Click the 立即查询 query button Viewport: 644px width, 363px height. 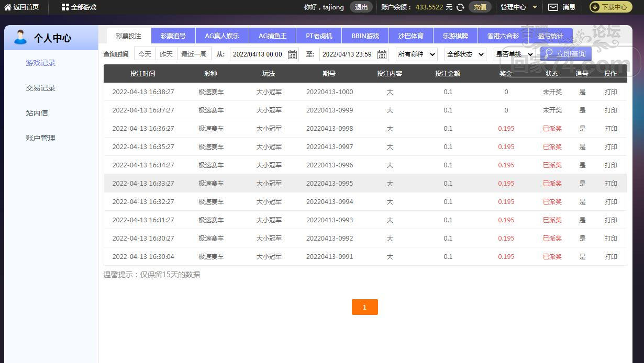tap(566, 54)
